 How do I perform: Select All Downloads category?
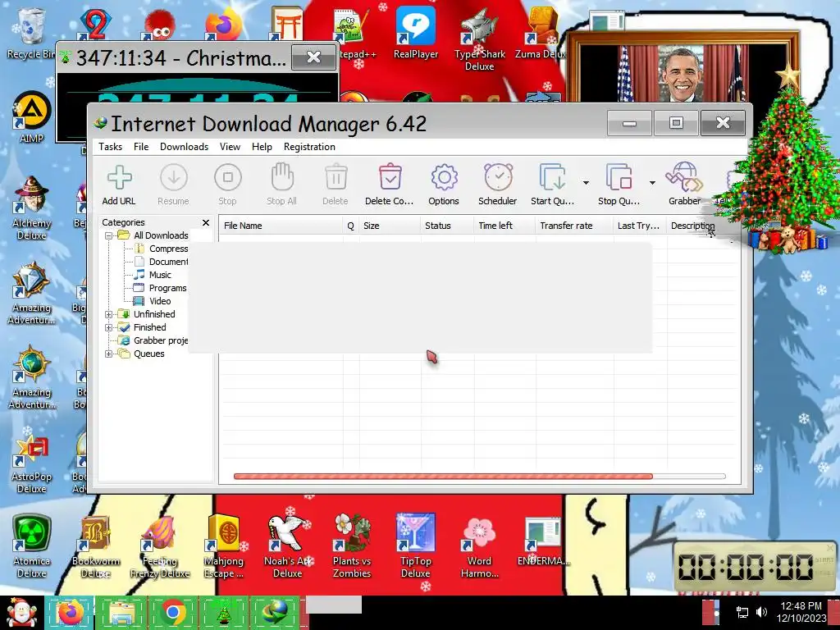point(161,235)
